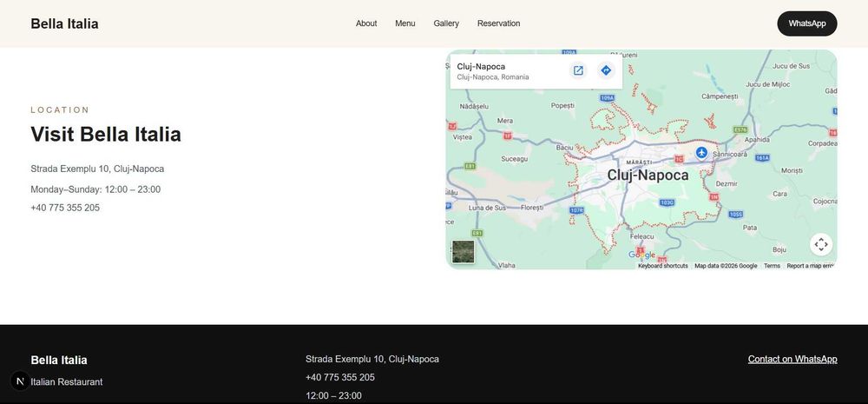This screenshot has width=868, height=404.
Task: Click the 161A road shield on map
Action: pyautogui.click(x=762, y=158)
